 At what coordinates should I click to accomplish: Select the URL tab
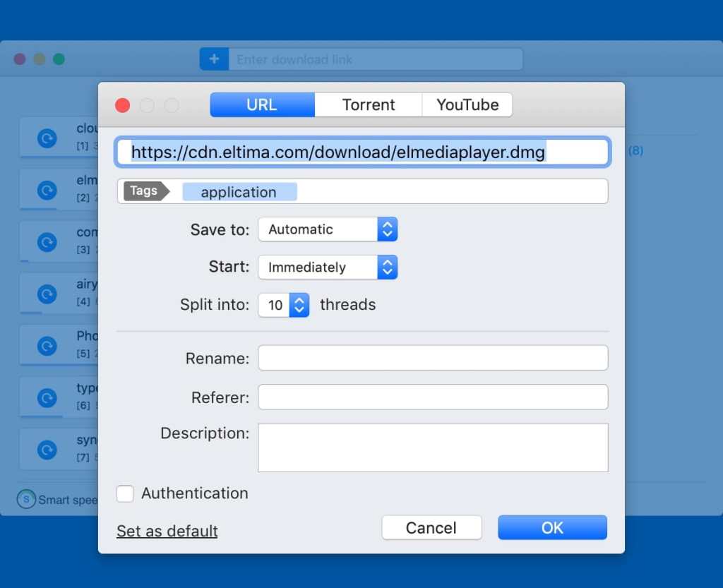[x=262, y=105]
